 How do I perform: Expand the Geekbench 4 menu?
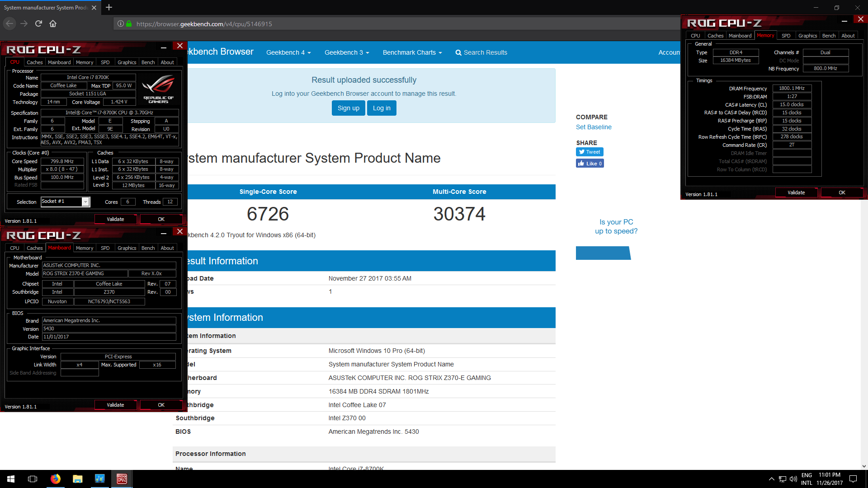pos(288,52)
